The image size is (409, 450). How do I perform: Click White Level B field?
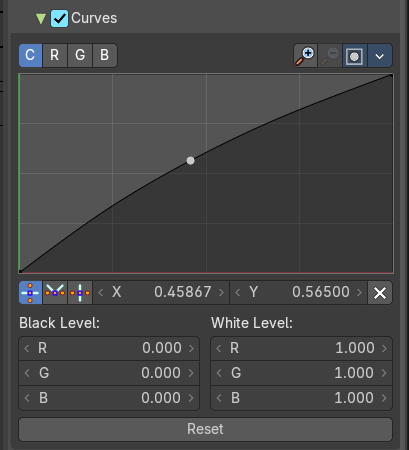pyautogui.click(x=301, y=398)
